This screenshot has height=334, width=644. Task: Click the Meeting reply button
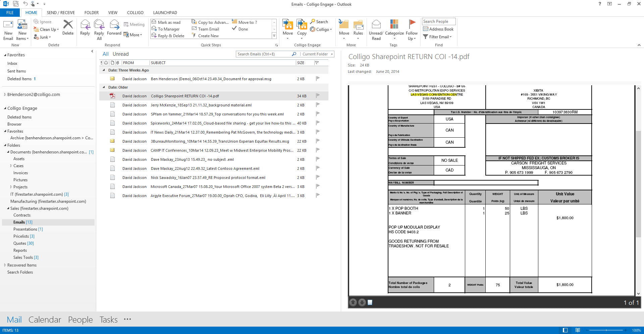point(134,25)
